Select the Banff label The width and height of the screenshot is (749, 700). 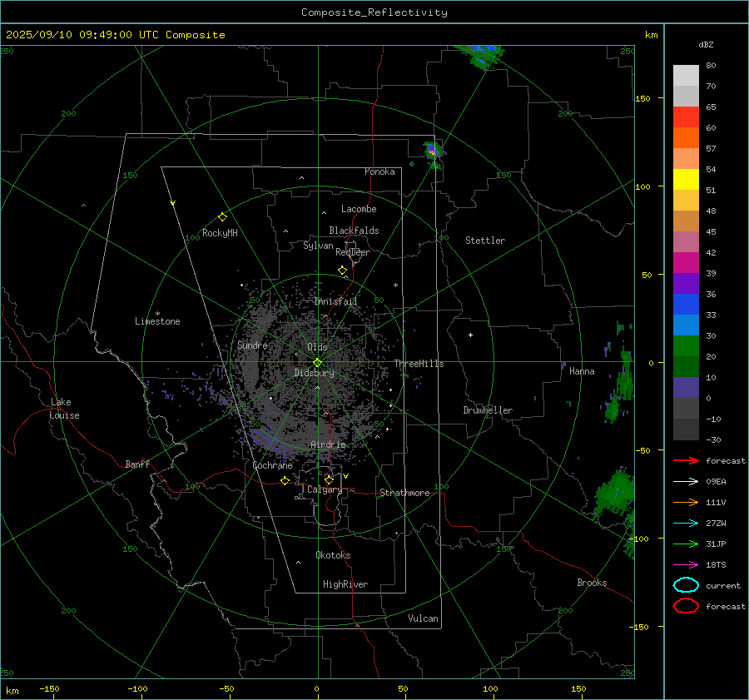(x=137, y=464)
